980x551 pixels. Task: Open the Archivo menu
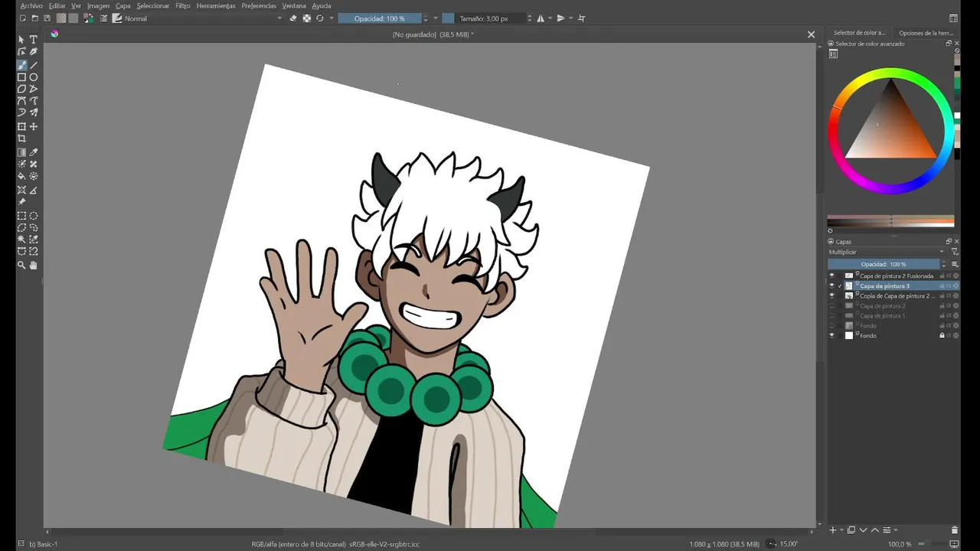pyautogui.click(x=31, y=5)
